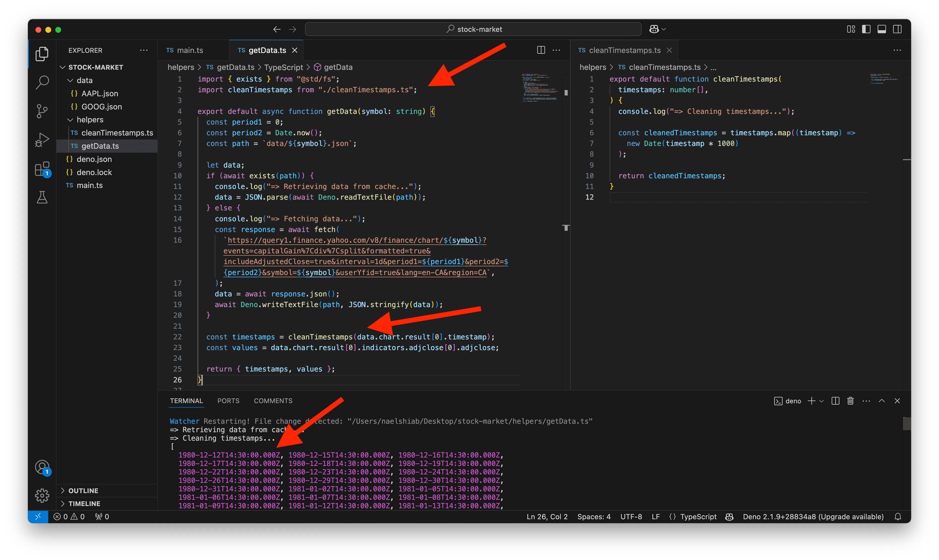Open the Search view in activity bar
Screen dimensions: 939x560
[42, 82]
